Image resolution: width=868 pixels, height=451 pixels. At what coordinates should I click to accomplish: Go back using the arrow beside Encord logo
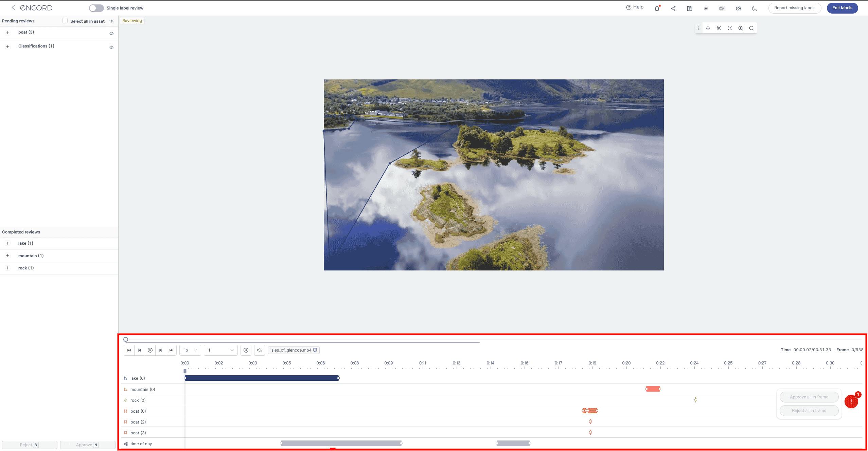click(13, 7)
